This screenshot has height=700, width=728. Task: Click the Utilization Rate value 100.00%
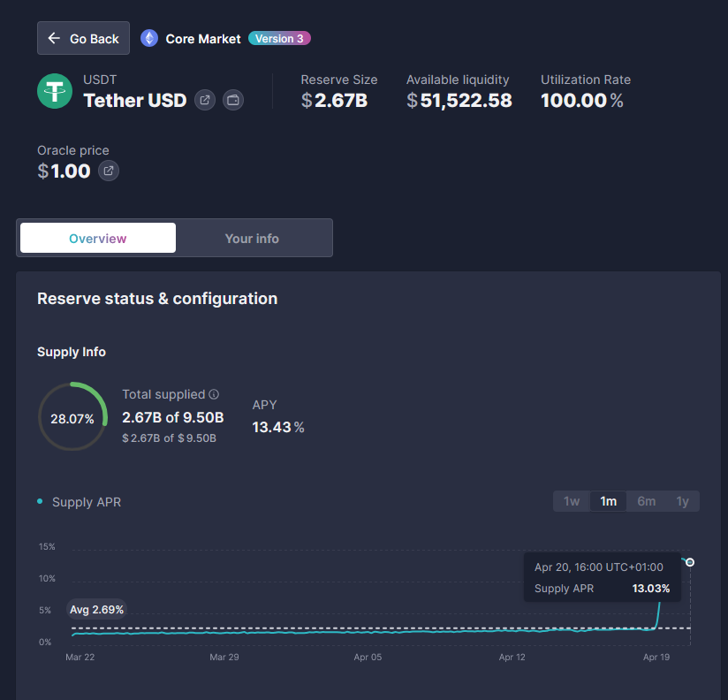[582, 101]
